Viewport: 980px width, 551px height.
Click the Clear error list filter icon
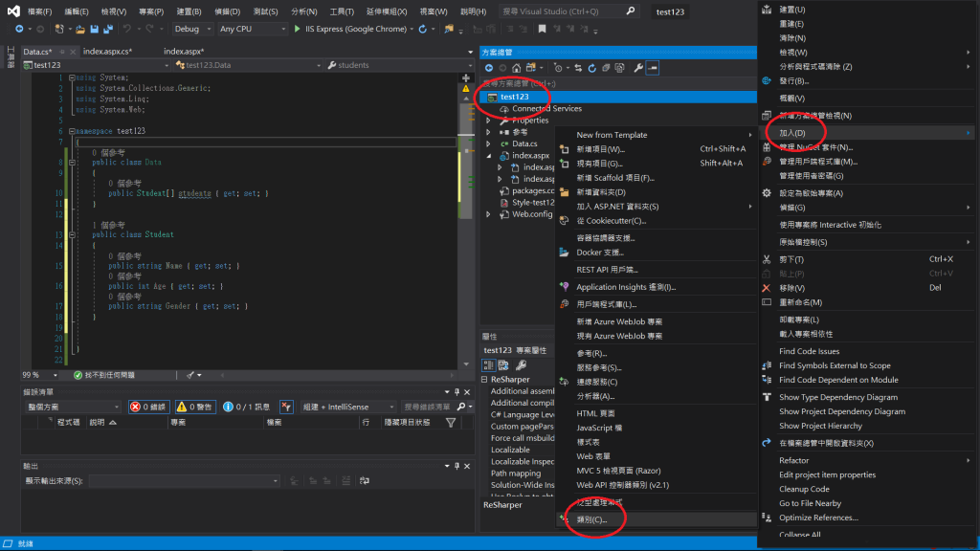286,407
